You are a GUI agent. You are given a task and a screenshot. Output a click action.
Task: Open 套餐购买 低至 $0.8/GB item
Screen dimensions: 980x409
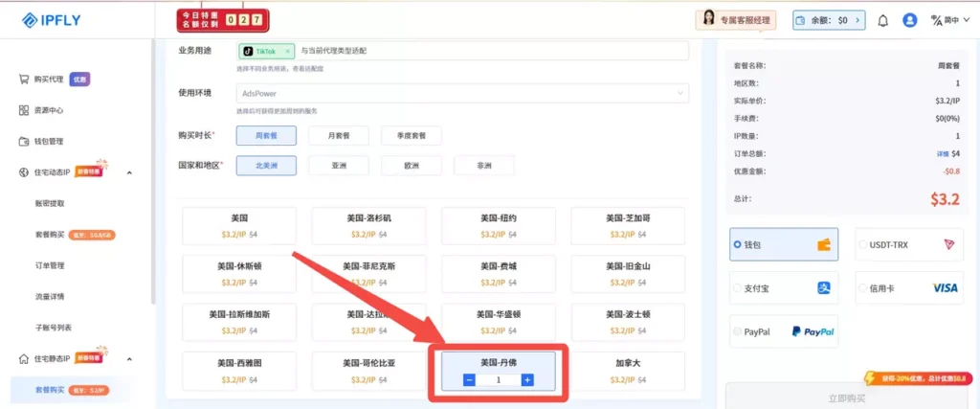(x=75, y=235)
